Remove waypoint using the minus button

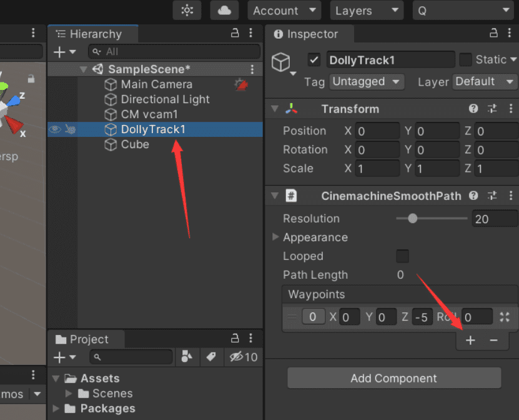(x=493, y=340)
